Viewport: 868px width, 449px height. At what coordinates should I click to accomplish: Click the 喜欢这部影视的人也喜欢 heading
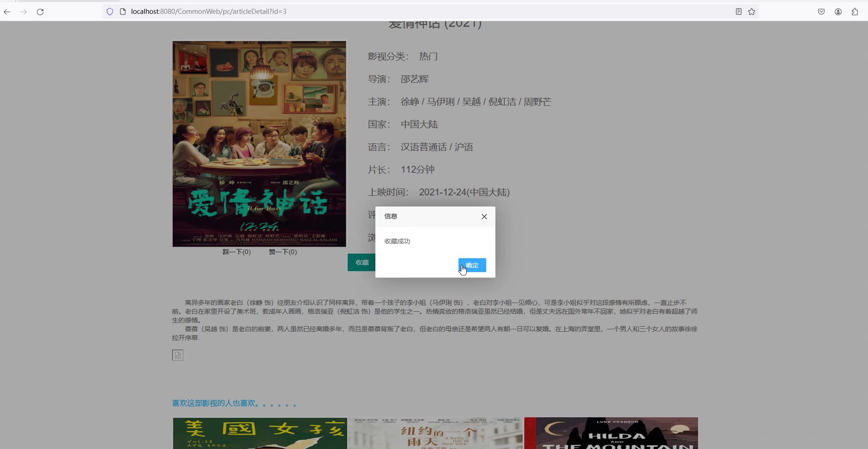pyautogui.click(x=234, y=403)
